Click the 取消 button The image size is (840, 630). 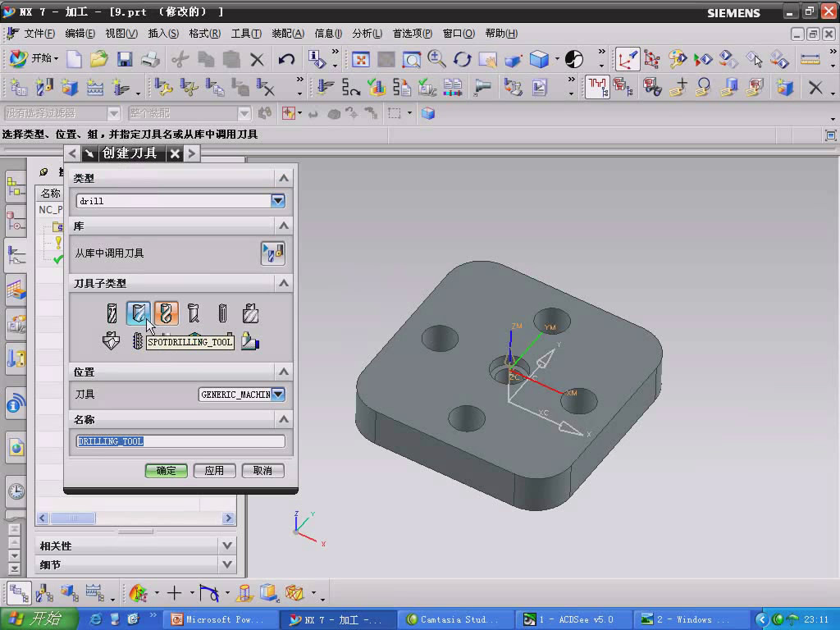pos(262,470)
